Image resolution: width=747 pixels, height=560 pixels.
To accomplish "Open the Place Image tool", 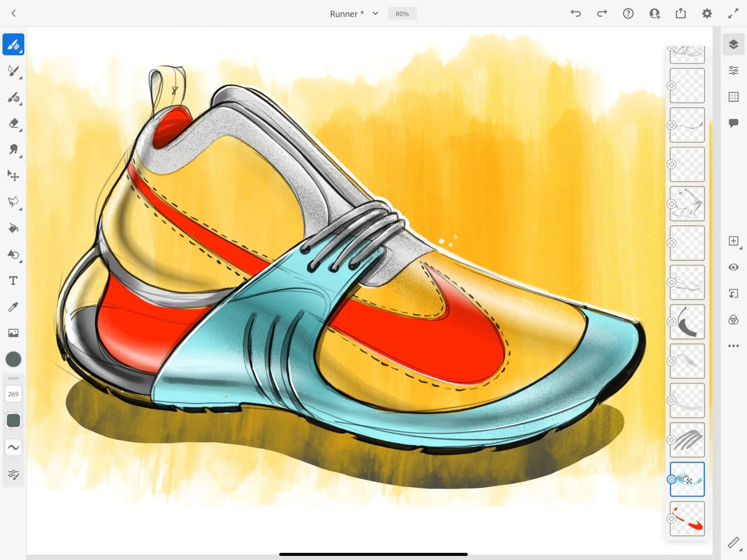I will 14,333.
